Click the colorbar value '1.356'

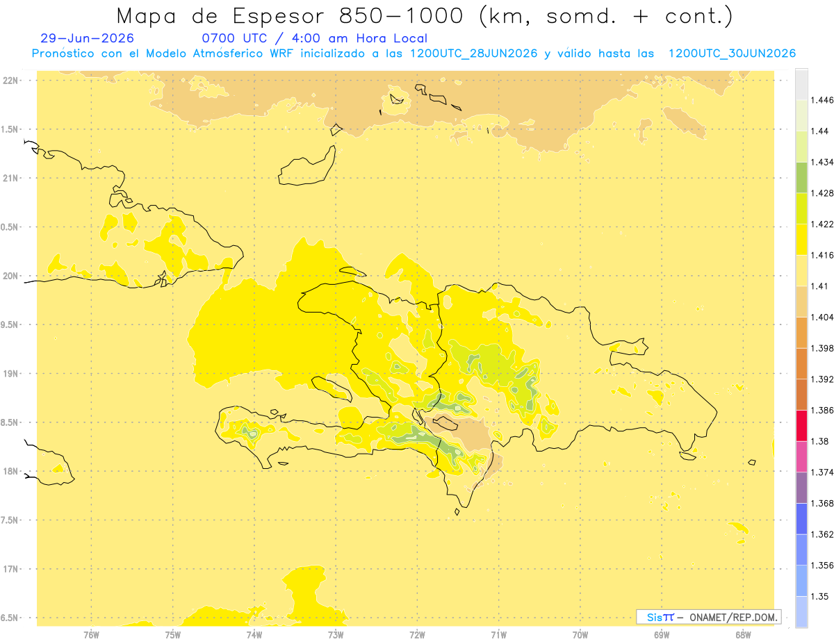pos(821,565)
